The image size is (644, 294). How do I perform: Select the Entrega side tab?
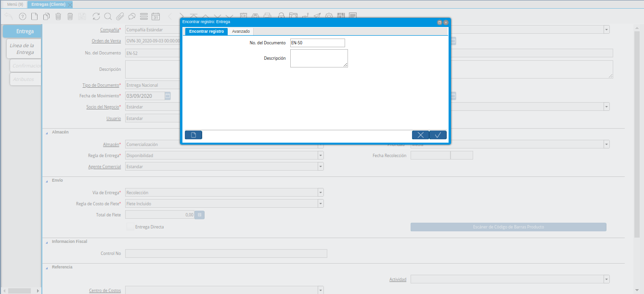(x=23, y=31)
